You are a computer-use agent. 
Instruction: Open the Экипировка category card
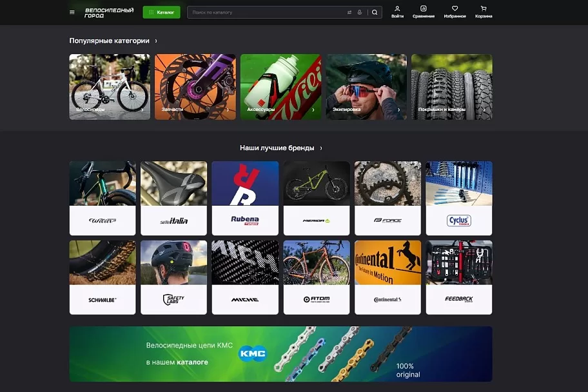(366, 87)
